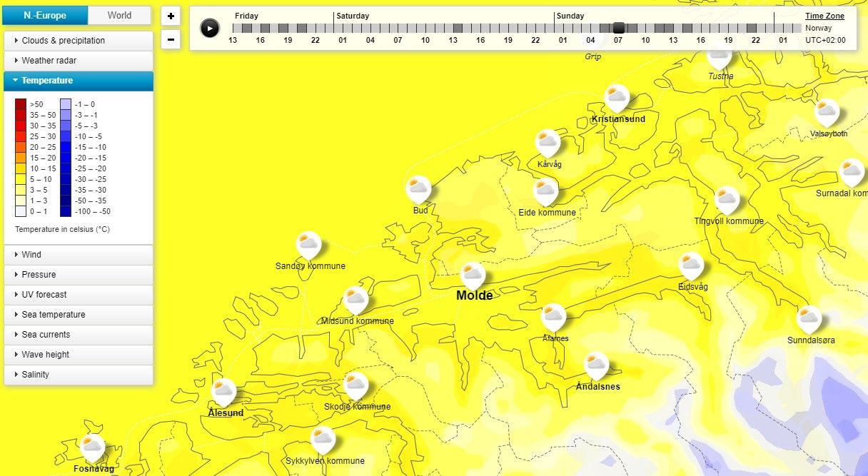Click the Fosnavåg weather icon
This screenshot has height=476, width=868.
[92, 447]
